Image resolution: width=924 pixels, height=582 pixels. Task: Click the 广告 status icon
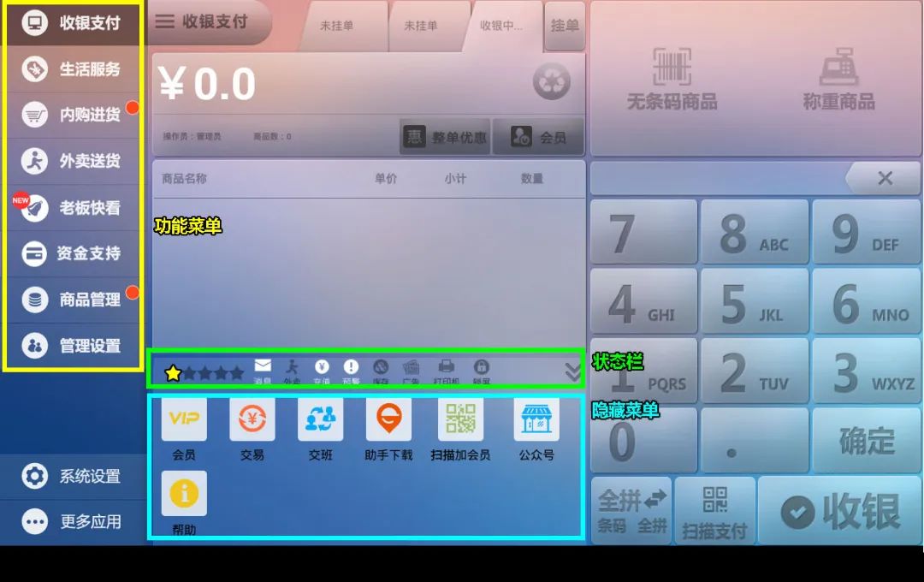point(411,371)
